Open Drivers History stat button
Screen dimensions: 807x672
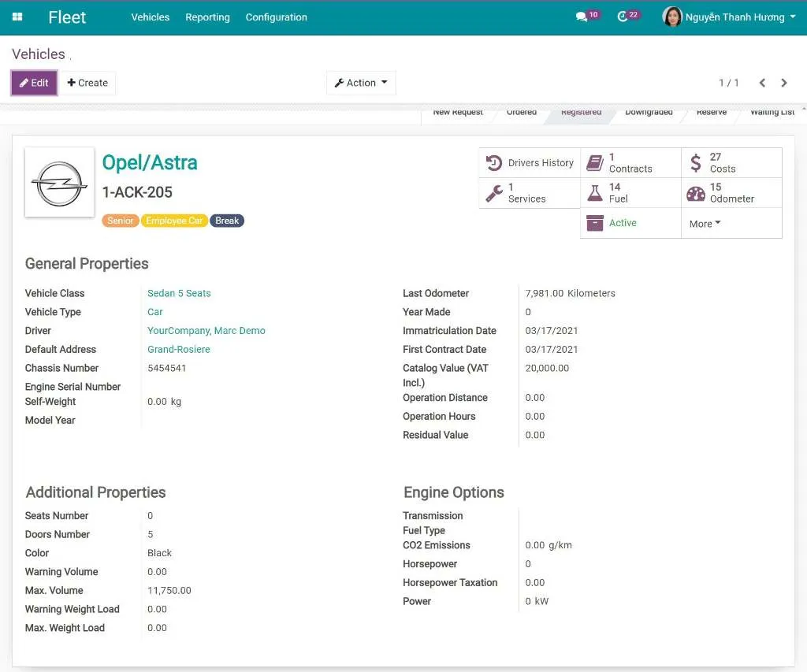point(530,163)
